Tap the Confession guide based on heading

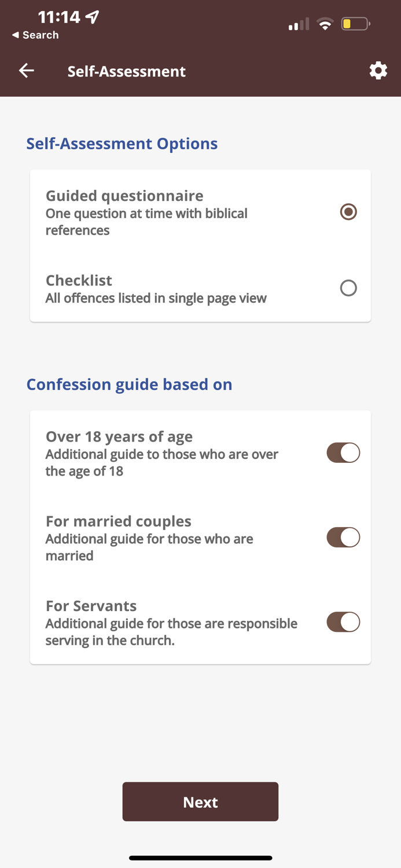(x=130, y=384)
